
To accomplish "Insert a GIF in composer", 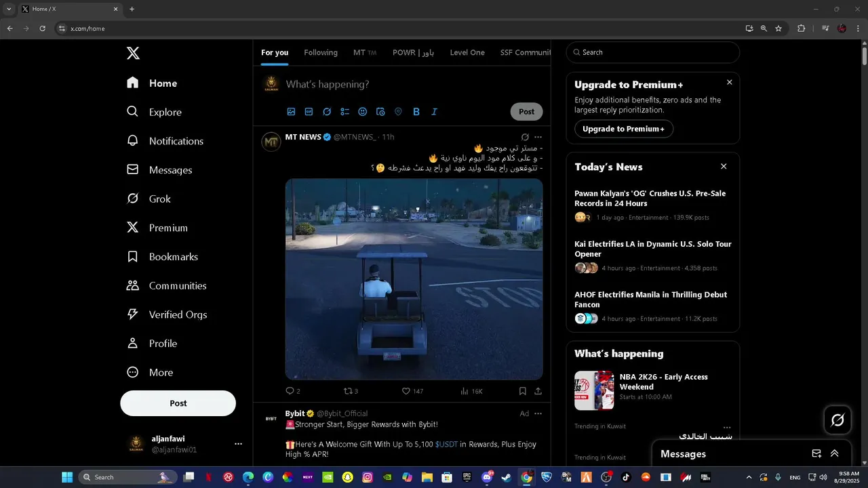I will coord(309,112).
